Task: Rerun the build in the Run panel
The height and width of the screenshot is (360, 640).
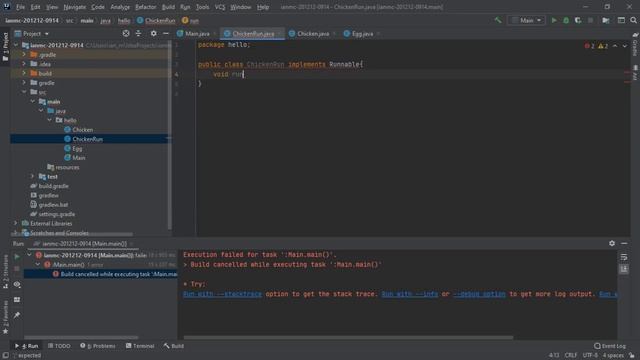Action: (x=17, y=257)
